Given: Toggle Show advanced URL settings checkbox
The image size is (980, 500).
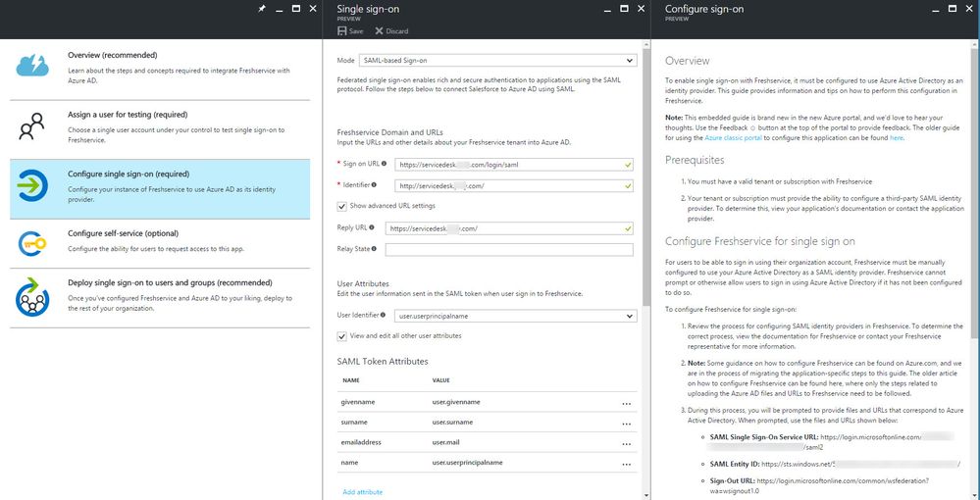Looking at the screenshot, I should (x=342, y=206).
